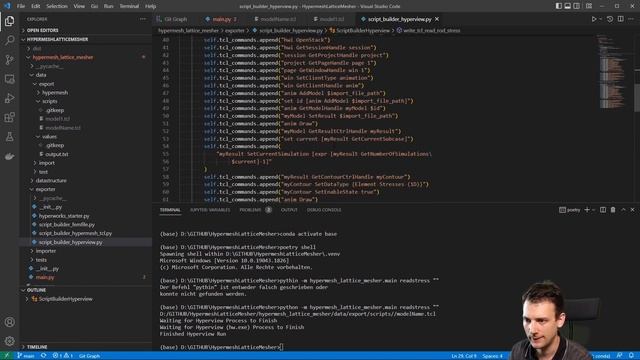Switch to the Debug Console tab
Screen dimensions: 640x360
pos(324,210)
